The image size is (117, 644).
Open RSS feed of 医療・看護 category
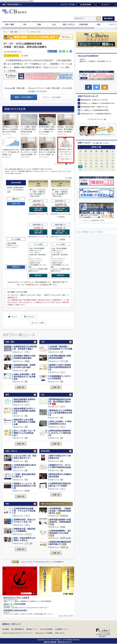pyautogui.click(x=35, y=342)
